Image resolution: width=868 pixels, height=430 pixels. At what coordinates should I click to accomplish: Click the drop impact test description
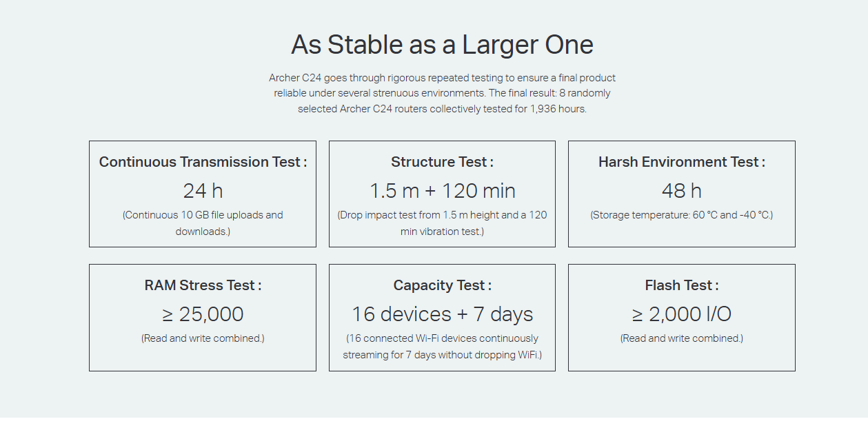tap(442, 223)
